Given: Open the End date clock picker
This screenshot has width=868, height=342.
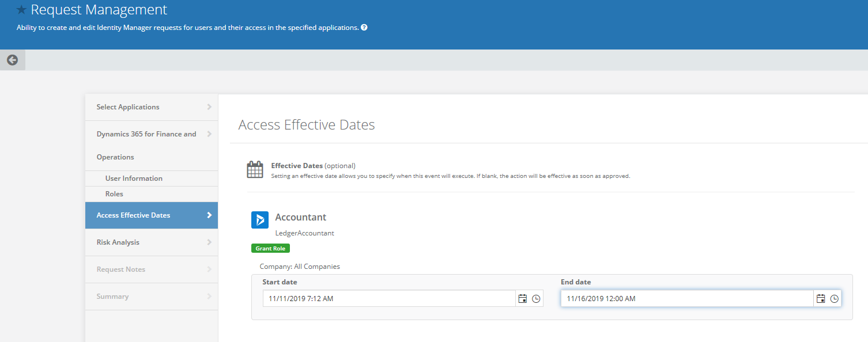Looking at the screenshot, I should (834, 299).
